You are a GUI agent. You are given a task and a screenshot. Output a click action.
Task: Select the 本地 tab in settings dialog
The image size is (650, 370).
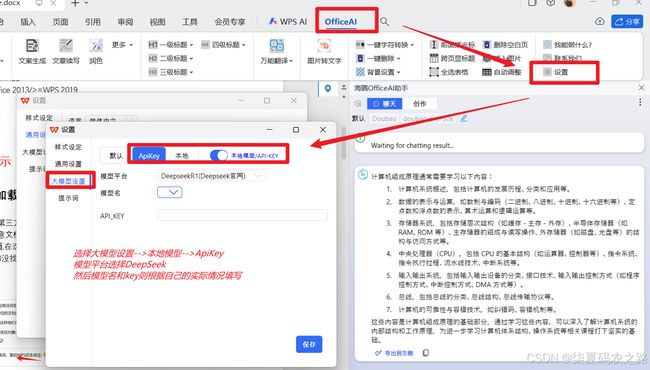click(x=182, y=155)
